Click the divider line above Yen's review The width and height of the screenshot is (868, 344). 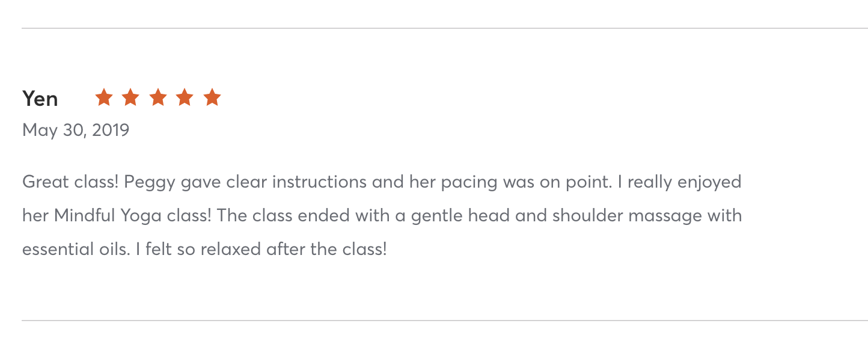pos(445,28)
